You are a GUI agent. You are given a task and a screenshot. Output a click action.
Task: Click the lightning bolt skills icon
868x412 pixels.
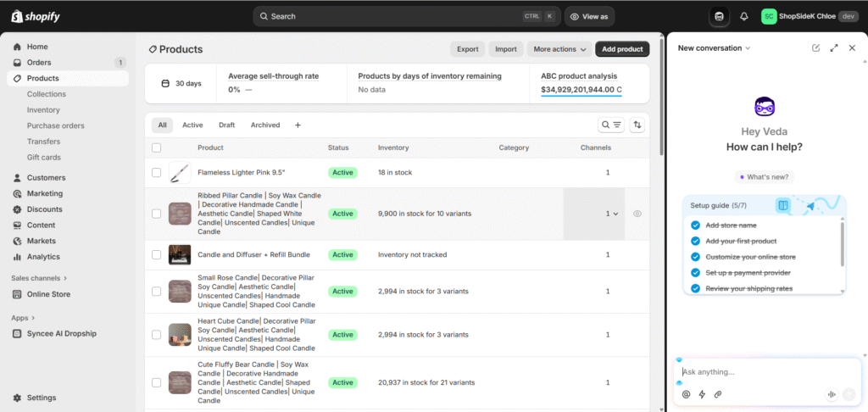pos(702,394)
